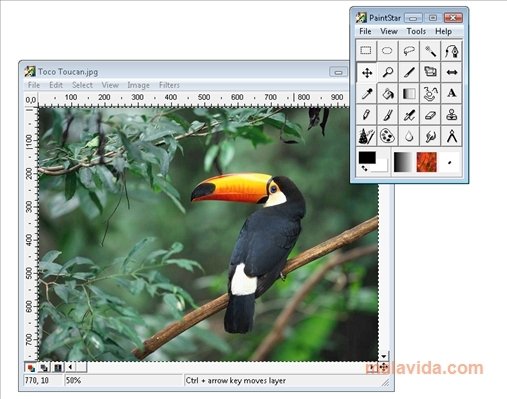Select the Crop tool in toolbox
The height and width of the screenshot is (399, 507).
(x=430, y=72)
